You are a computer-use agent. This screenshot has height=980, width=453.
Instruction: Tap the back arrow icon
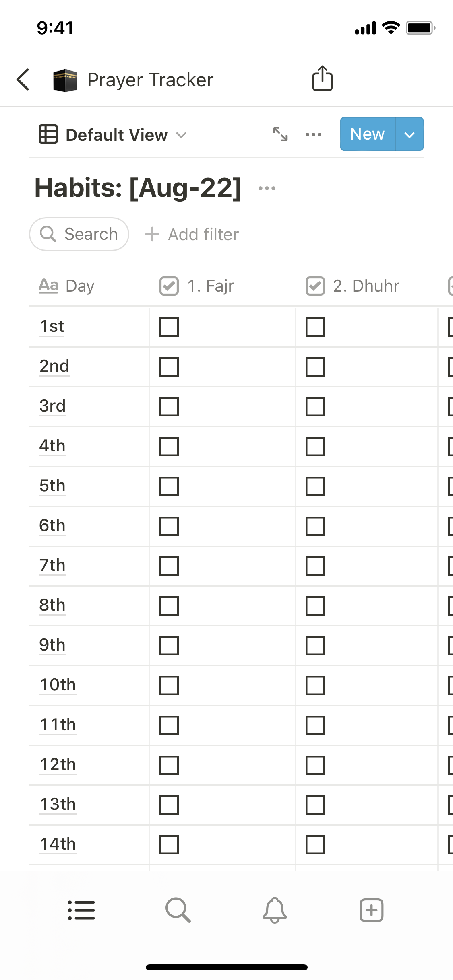pyautogui.click(x=23, y=80)
